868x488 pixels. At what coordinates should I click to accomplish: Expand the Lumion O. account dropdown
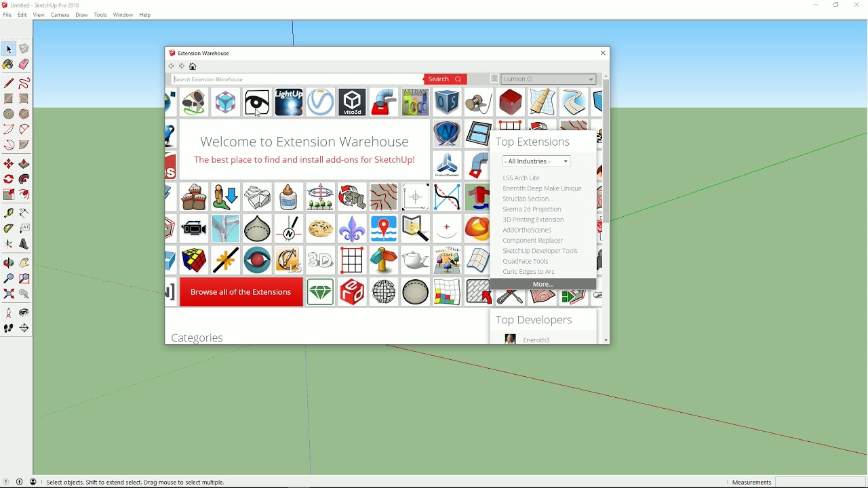[549, 79]
